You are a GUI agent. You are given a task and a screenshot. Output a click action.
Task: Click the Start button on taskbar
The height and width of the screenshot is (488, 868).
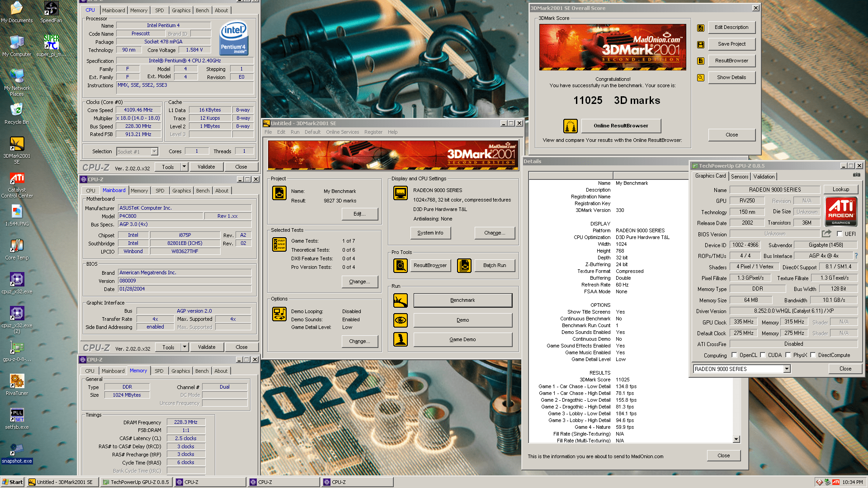pos(12,482)
